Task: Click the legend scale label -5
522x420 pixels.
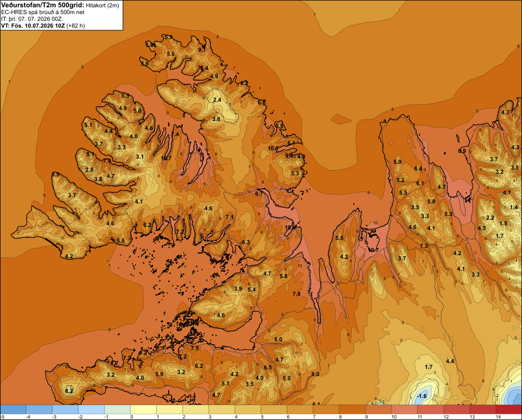Action: click(2, 417)
